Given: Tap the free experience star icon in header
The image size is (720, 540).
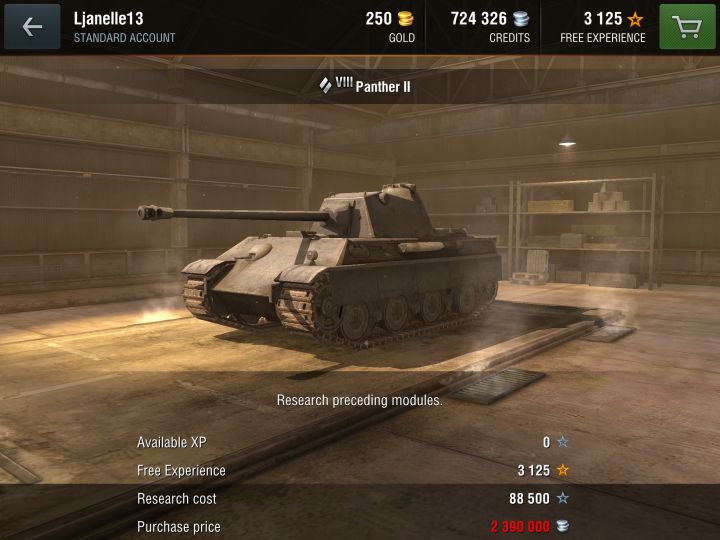Looking at the screenshot, I should coord(636,19).
